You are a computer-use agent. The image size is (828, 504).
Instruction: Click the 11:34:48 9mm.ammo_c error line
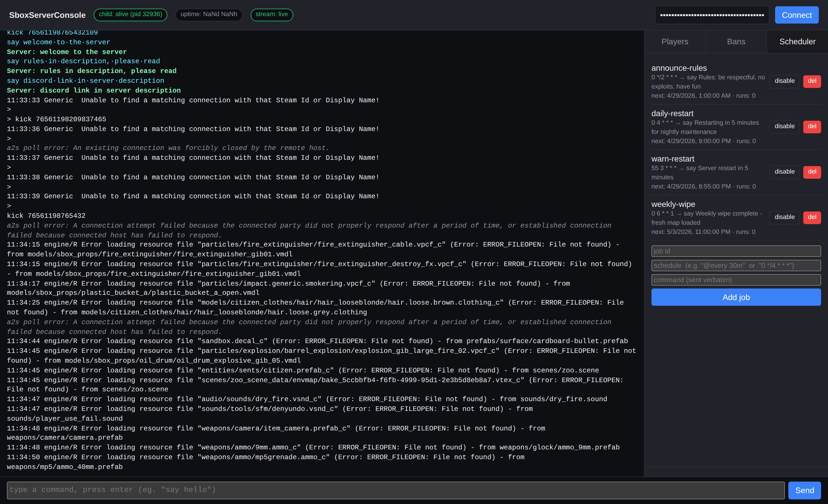click(313, 447)
